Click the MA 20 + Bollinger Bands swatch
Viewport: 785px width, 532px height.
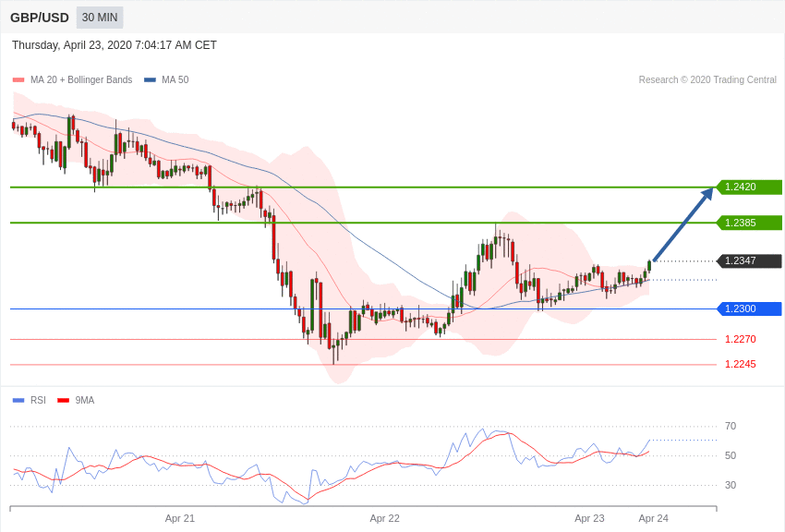pos(18,80)
